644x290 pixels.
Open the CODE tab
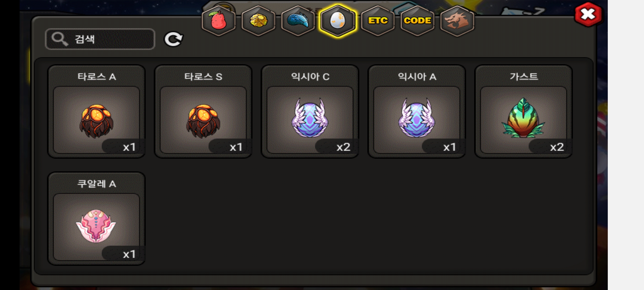coord(417,21)
